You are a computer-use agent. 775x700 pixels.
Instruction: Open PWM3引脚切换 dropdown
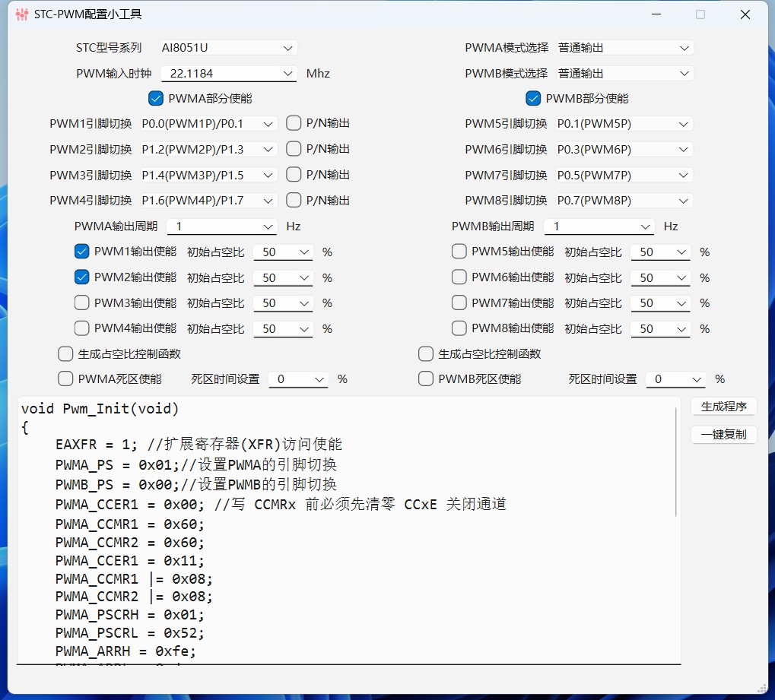coord(208,175)
